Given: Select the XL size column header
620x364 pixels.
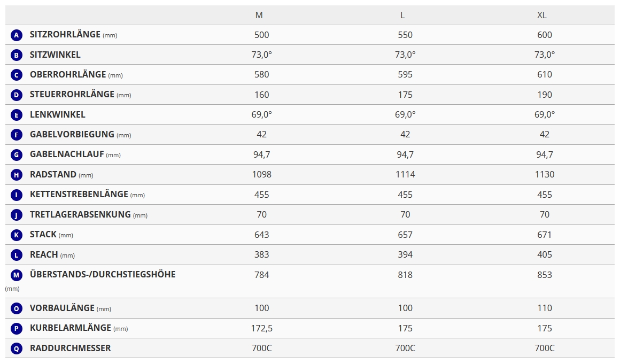Looking at the screenshot, I should pos(542,15).
